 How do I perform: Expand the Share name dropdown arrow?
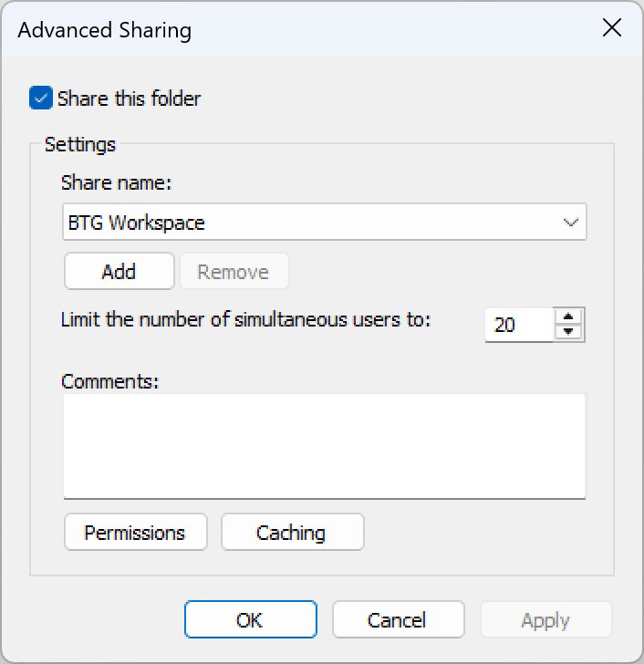pyautogui.click(x=571, y=223)
